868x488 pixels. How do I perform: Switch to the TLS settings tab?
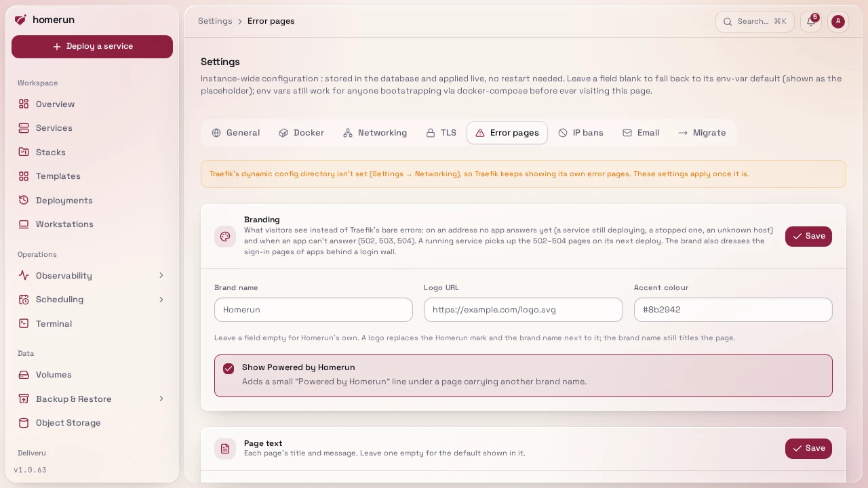[441, 133]
